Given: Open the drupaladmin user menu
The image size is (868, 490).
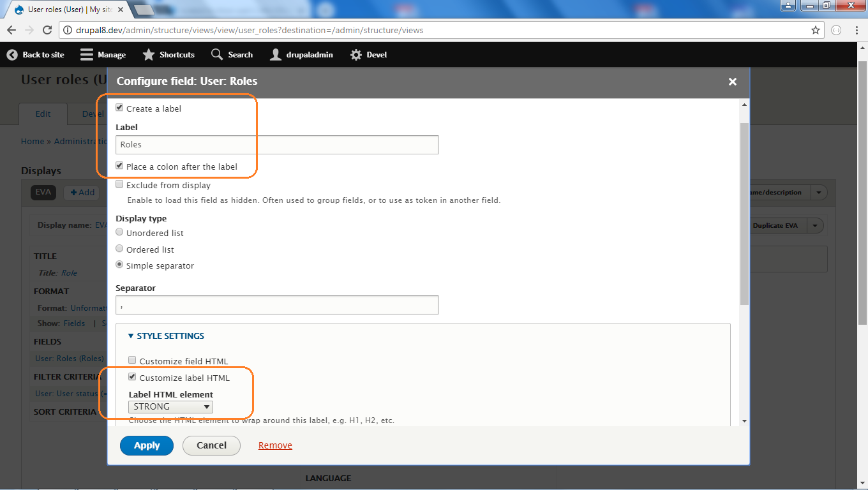Looking at the screenshot, I should point(301,55).
